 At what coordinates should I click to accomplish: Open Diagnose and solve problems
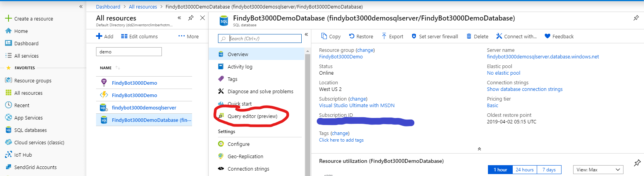[x=260, y=91]
